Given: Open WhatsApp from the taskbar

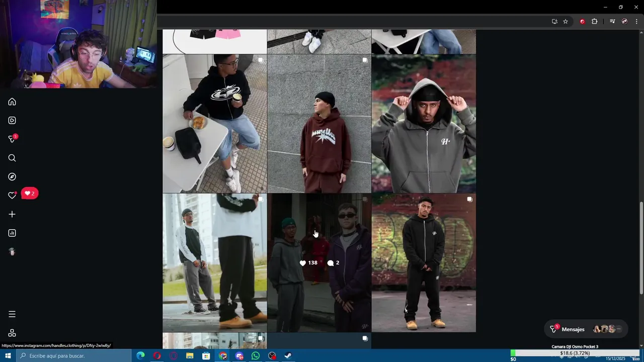Looking at the screenshot, I should (x=256, y=356).
